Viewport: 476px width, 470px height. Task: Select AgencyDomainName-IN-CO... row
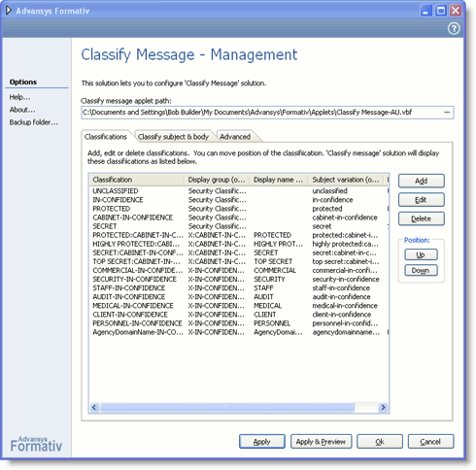(x=239, y=332)
